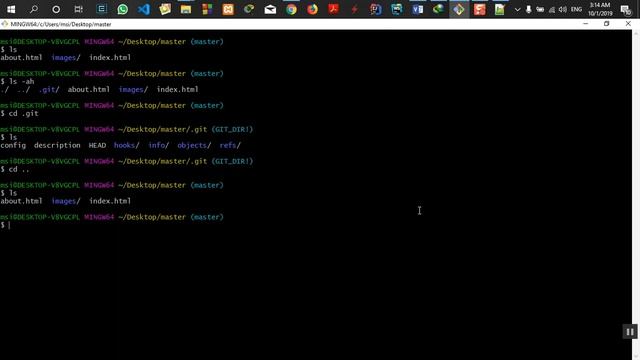Image resolution: width=640 pixels, height=360 pixels.
Task: Launch WhatsApp from the taskbar
Action: click(122, 9)
